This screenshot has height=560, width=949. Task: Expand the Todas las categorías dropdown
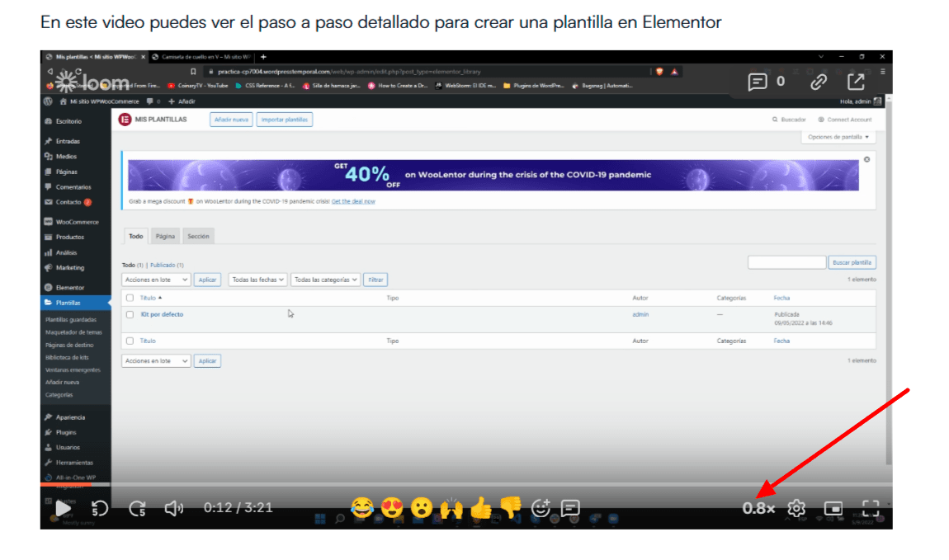click(326, 280)
